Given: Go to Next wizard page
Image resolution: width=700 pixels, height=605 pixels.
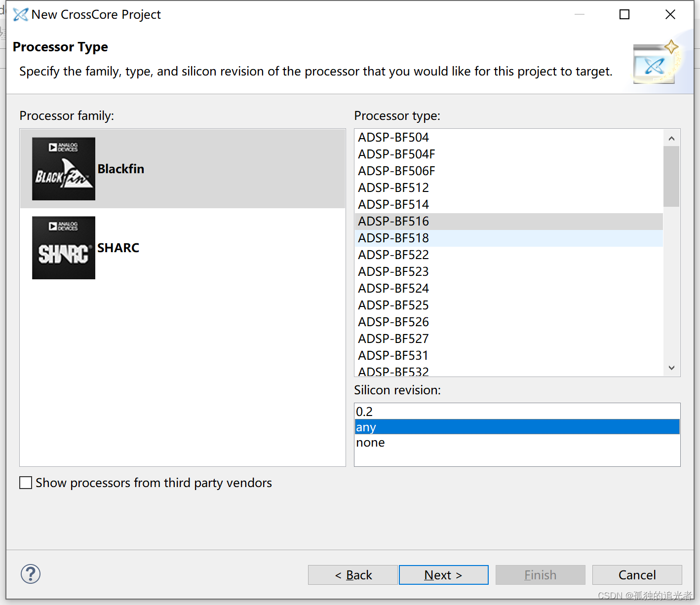Looking at the screenshot, I should pos(443,575).
